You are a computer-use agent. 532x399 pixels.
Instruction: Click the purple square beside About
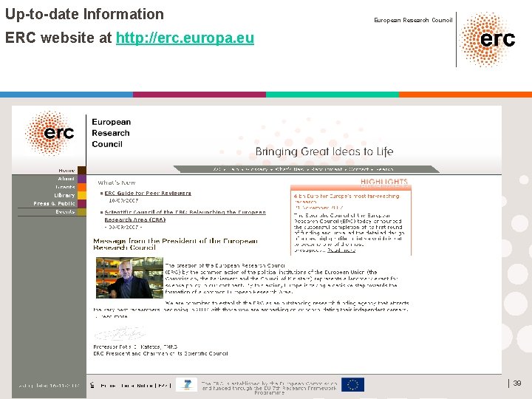tap(82, 179)
